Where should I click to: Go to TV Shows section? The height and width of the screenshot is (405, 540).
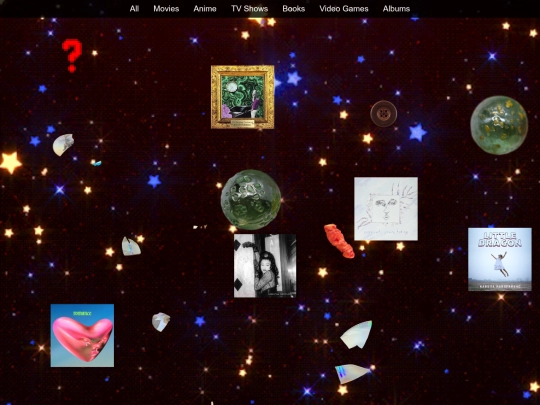[x=249, y=9]
